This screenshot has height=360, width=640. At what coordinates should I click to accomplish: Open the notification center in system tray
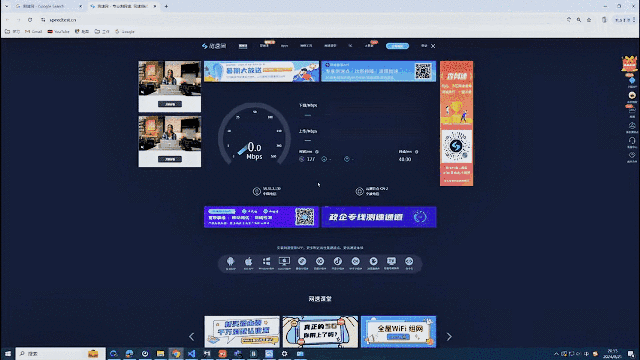(x=631, y=354)
